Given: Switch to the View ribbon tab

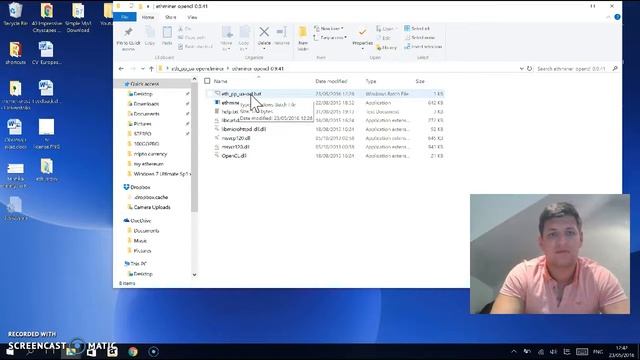Looking at the screenshot, I should tap(192, 17).
